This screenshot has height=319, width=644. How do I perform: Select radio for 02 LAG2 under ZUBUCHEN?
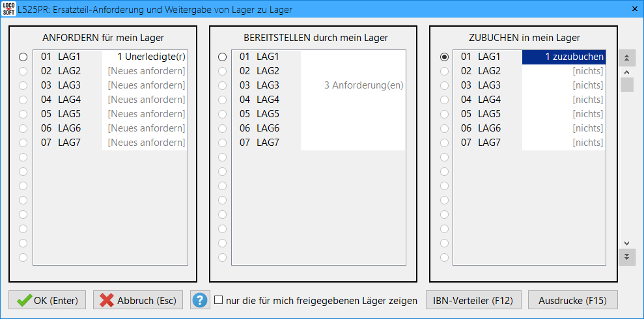(x=444, y=72)
